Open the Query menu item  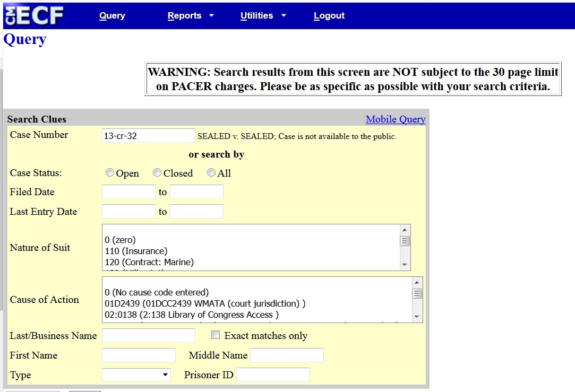click(112, 15)
